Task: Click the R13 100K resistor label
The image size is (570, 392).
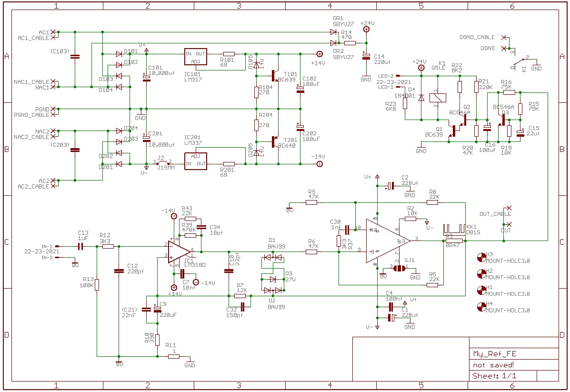Action: click(x=87, y=282)
